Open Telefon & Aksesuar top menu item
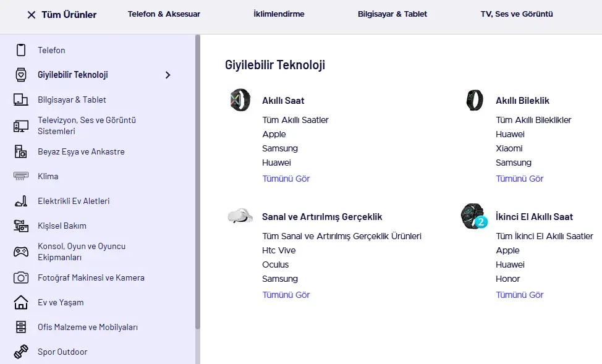Screen dimensions: 602x364 tap(164, 14)
